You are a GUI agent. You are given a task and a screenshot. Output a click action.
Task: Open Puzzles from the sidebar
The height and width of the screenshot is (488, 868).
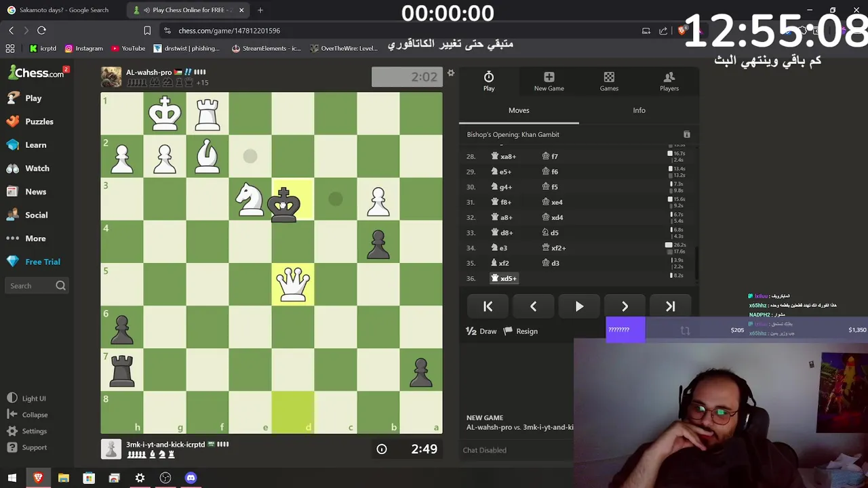pyautogui.click(x=29, y=121)
